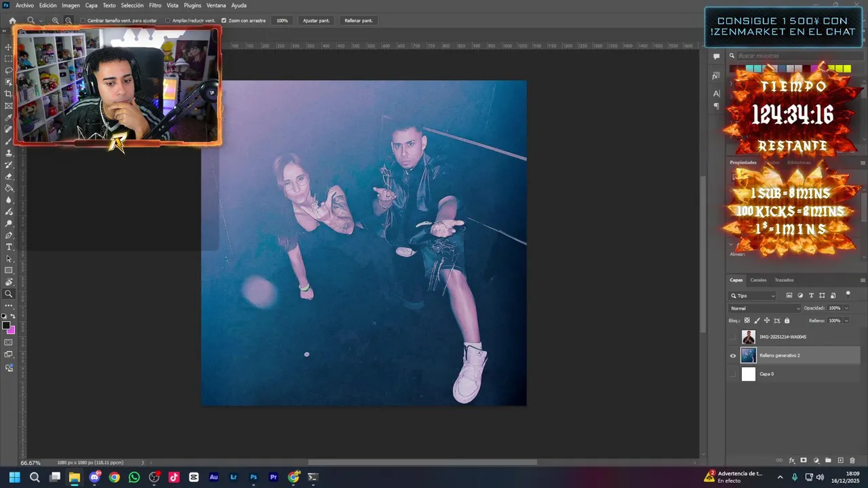
Task: Open the Windows Start menu
Action: [14, 477]
